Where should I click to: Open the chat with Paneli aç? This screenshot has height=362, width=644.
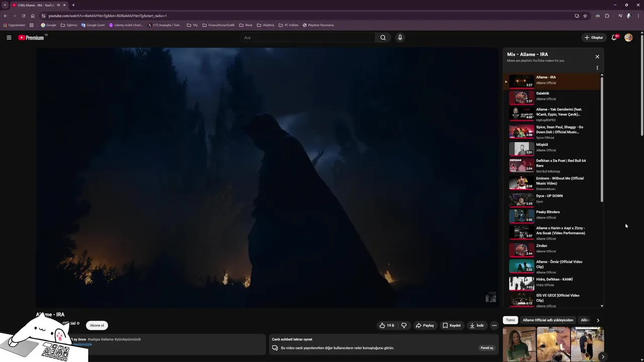(487, 348)
